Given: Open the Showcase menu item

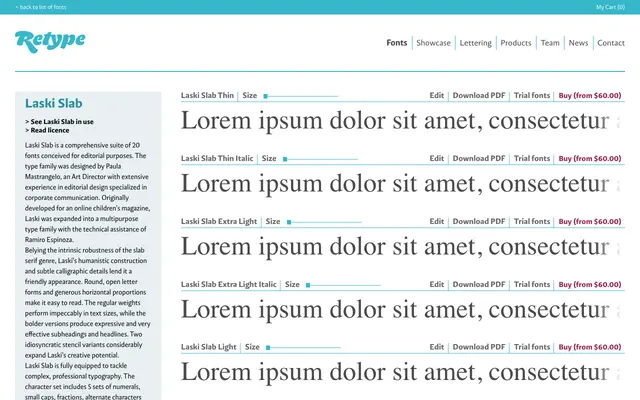Looking at the screenshot, I should click(433, 43).
